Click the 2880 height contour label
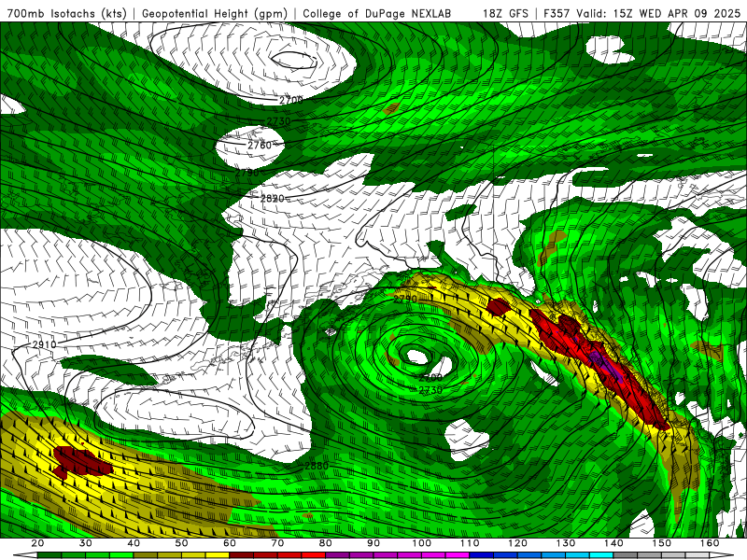This screenshot has height=560, width=747. click(x=317, y=466)
